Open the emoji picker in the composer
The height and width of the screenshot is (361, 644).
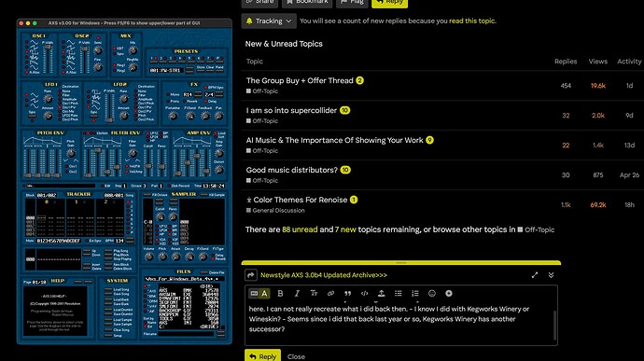click(x=431, y=293)
